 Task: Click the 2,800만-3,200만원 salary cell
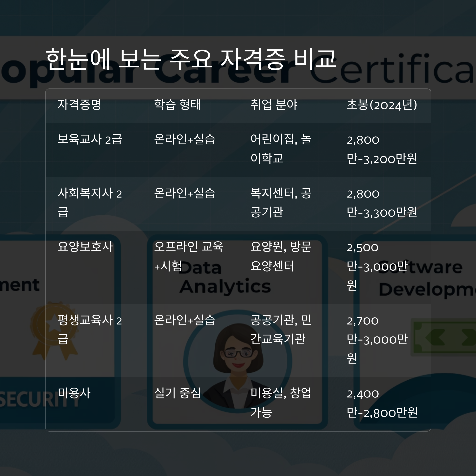click(x=382, y=149)
